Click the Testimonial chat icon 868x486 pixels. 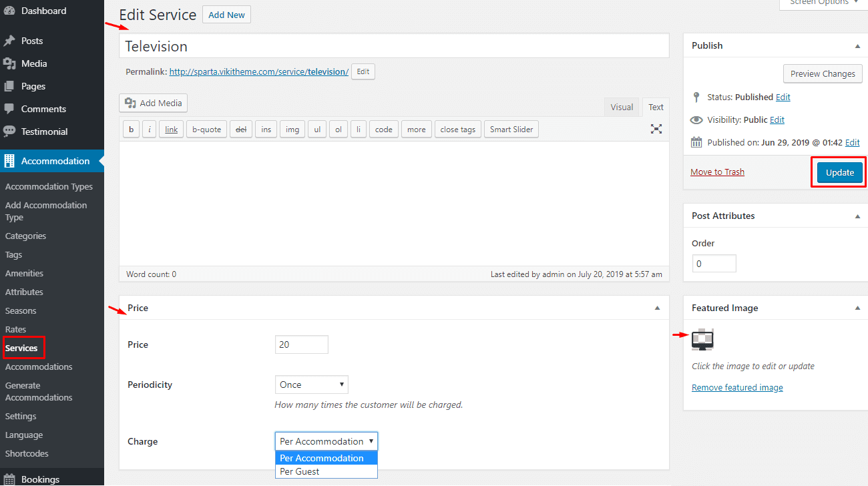click(9, 132)
